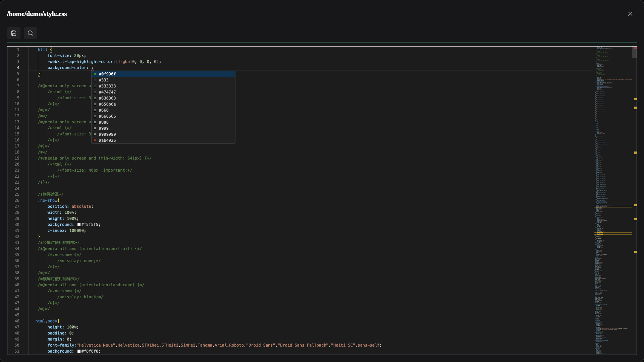Viewport: 644px width, 362px height.
Task: Click the green swatch icon beside #0f990f
Action: point(95,74)
